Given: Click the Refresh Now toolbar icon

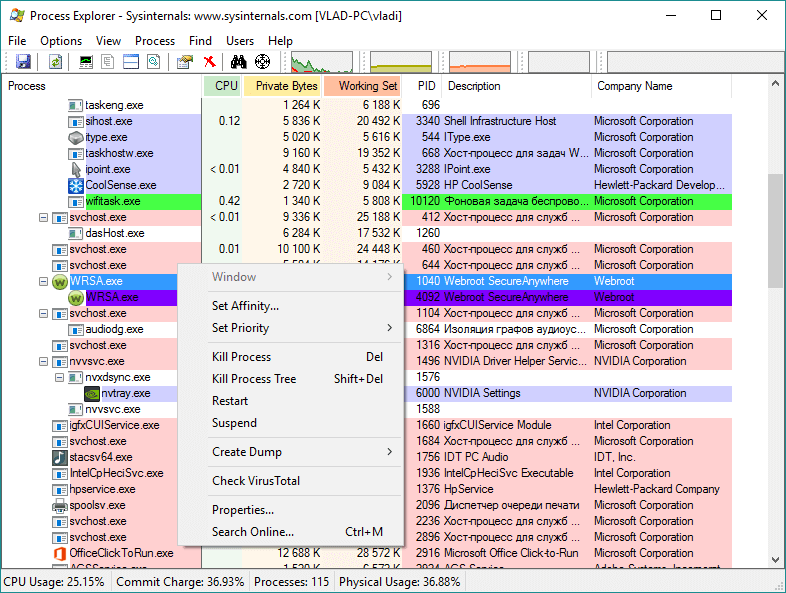Looking at the screenshot, I should [55, 62].
